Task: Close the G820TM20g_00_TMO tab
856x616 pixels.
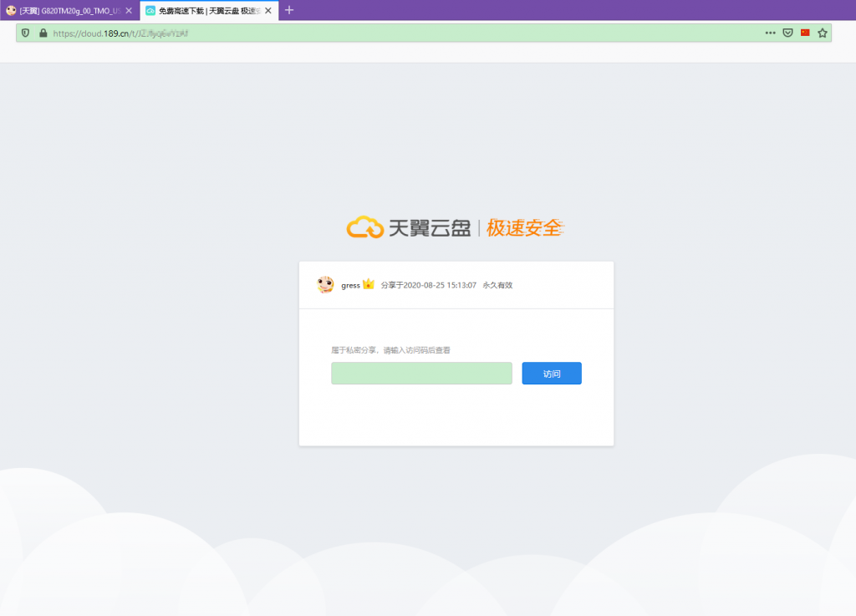Action: click(129, 10)
